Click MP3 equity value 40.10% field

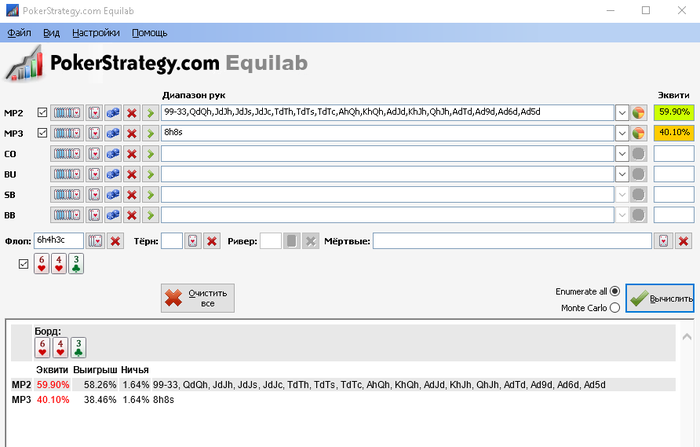pyautogui.click(x=674, y=133)
